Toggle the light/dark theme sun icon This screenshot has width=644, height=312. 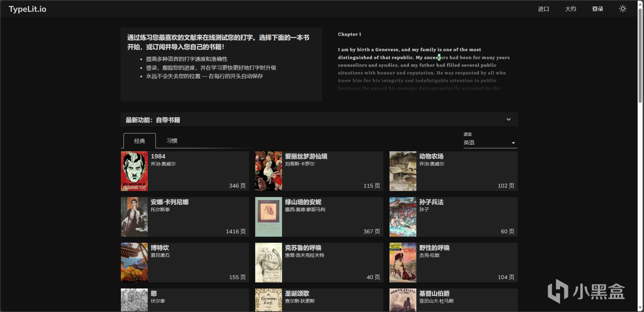coord(622,9)
